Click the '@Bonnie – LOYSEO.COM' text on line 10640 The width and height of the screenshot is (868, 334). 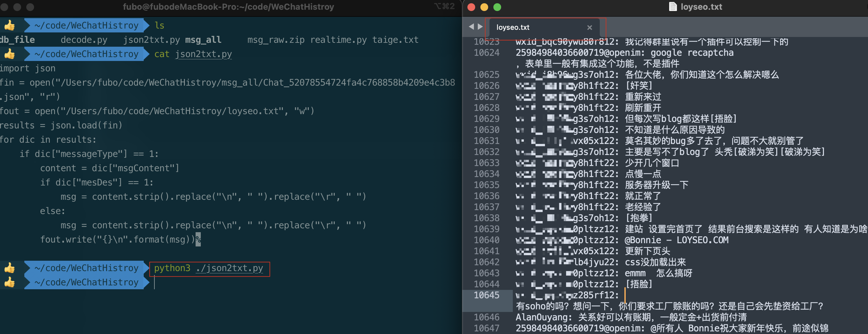676,240
